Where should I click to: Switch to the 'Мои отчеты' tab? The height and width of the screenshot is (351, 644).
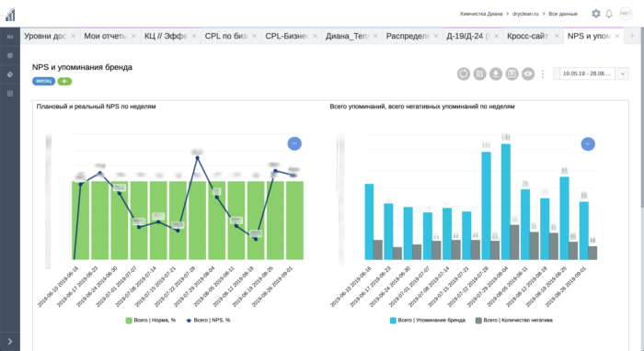[x=106, y=36]
